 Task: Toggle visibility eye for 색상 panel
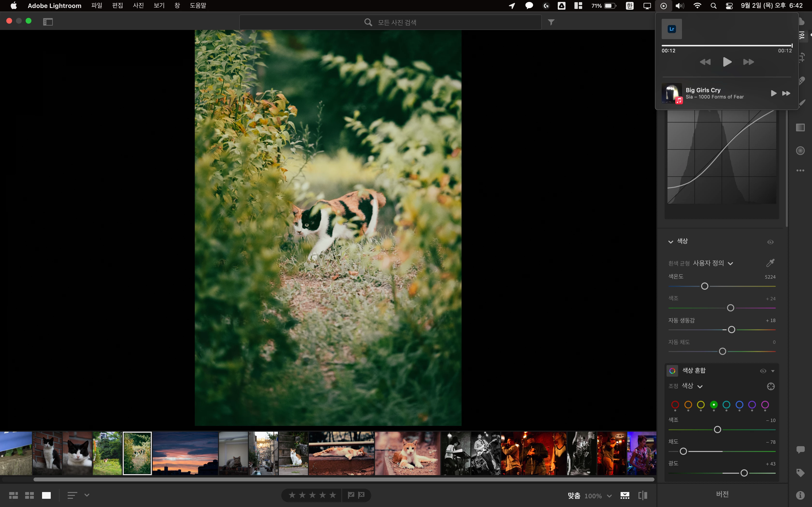pyautogui.click(x=770, y=242)
